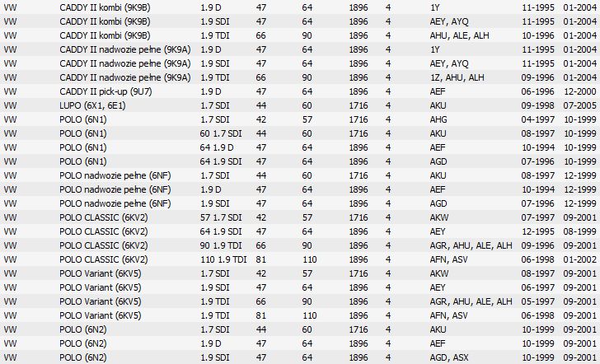The width and height of the screenshot is (600, 364).
Task: Select CADDY II kombi (9K9B) in 1.9 TDI row
Action: pos(105,35)
